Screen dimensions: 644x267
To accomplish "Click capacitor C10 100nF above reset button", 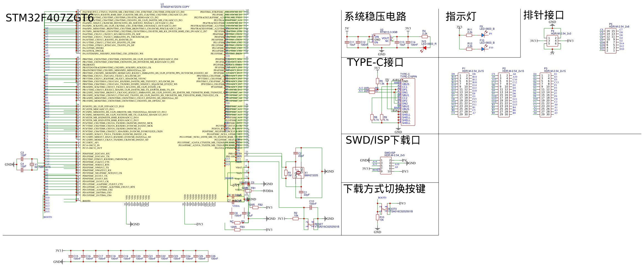I will [311, 207].
